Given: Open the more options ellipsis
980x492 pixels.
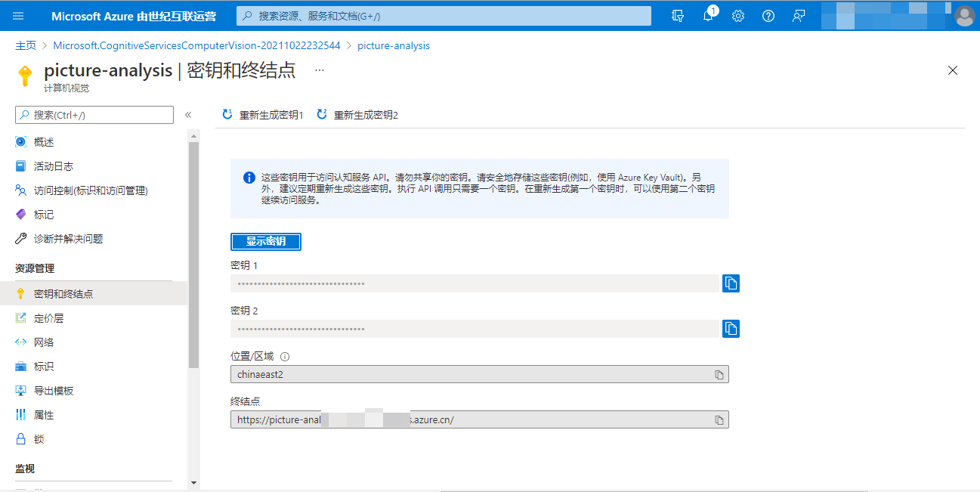Looking at the screenshot, I should (x=320, y=70).
